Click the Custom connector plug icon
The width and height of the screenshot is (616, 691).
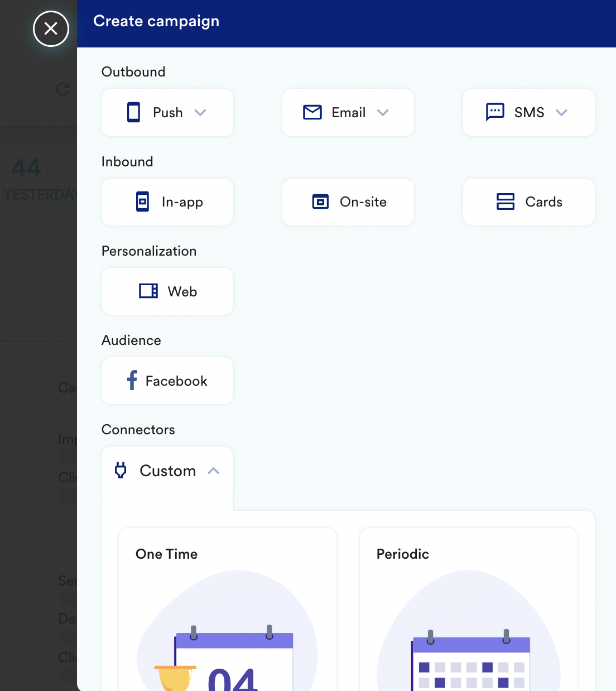pyautogui.click(x=121, y=471)
